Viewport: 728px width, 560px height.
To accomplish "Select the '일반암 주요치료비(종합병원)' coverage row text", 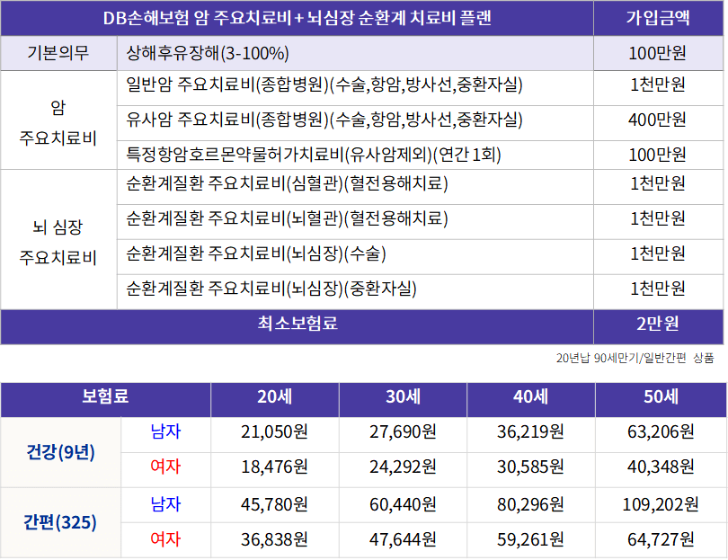I will pos(324,84).
